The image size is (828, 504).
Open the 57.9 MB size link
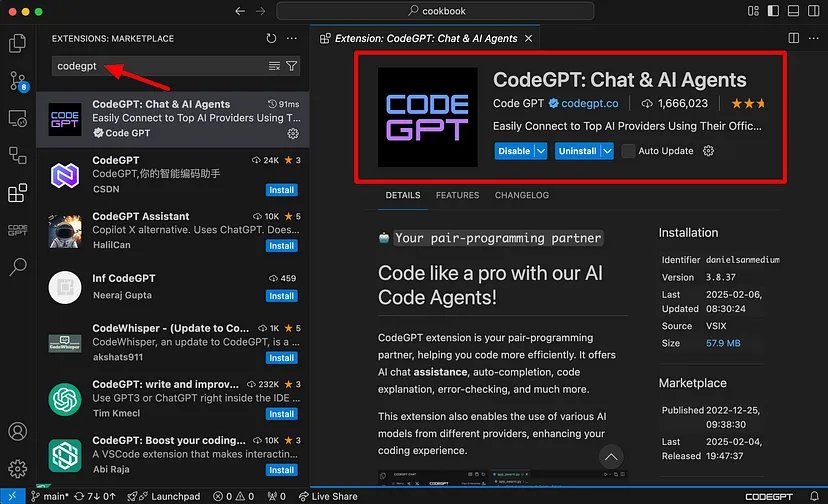(x=723, y=343)
